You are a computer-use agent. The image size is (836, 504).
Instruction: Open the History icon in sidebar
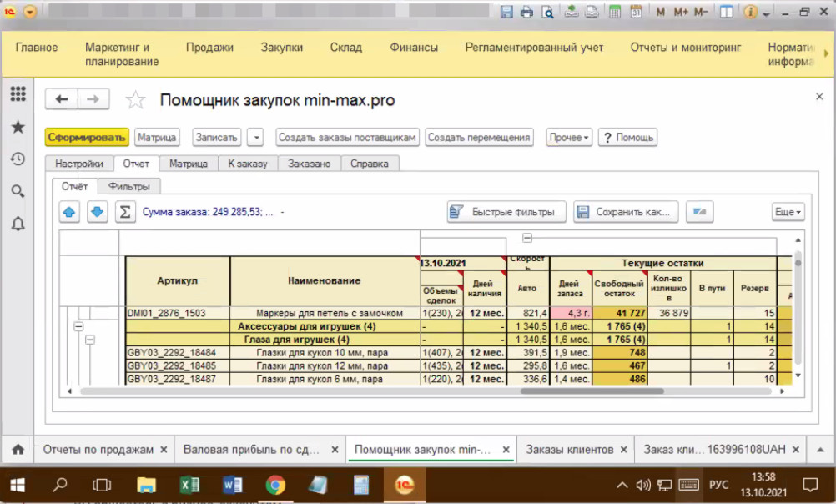click(18, 159)
